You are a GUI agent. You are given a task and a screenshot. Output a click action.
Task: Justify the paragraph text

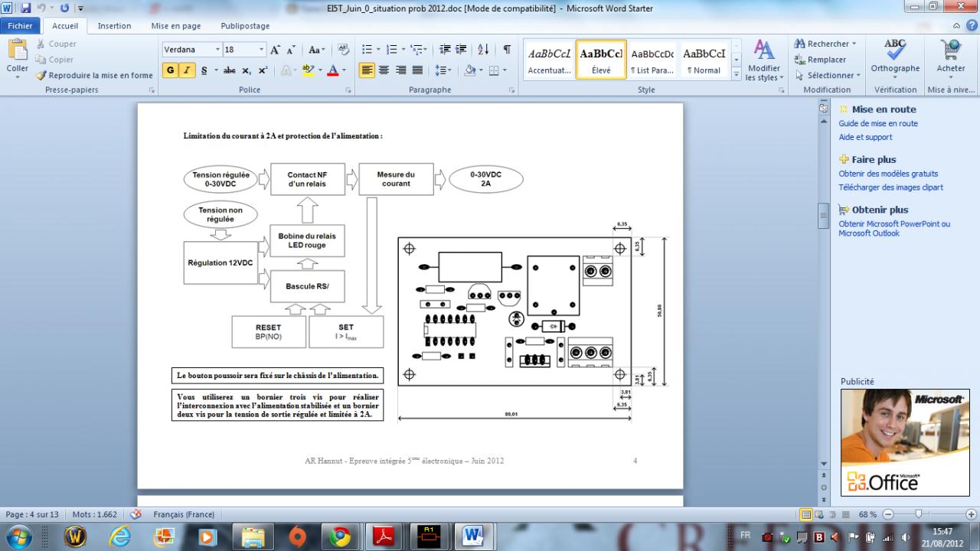coord(417,70)
